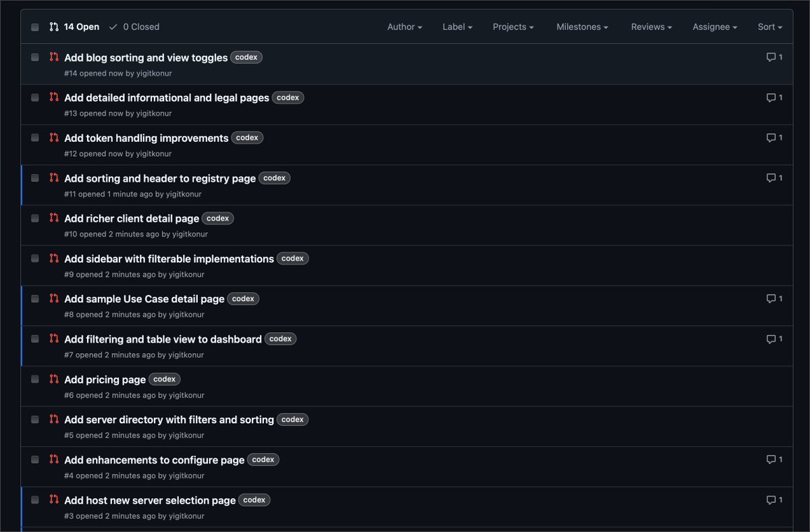The width and height of the screenshot is (810, 532).
Task: Open comments on registry page sorting PR
Action: click(x=774, y=178)
